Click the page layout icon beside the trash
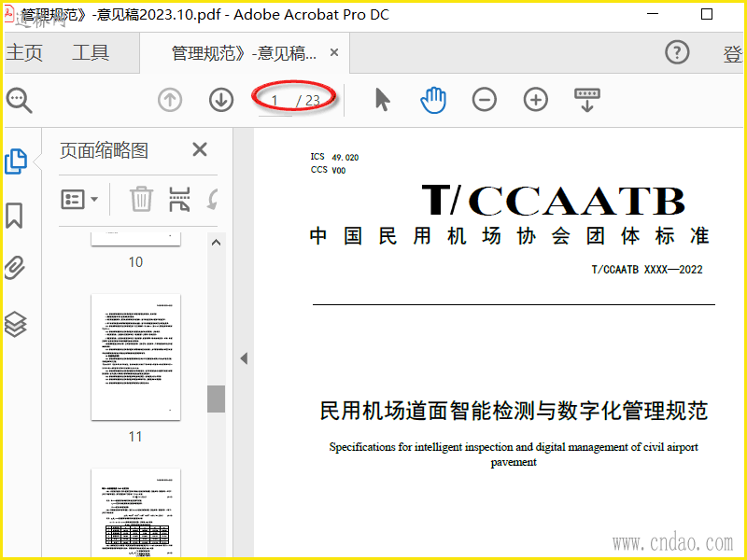 tap(179, 199)
